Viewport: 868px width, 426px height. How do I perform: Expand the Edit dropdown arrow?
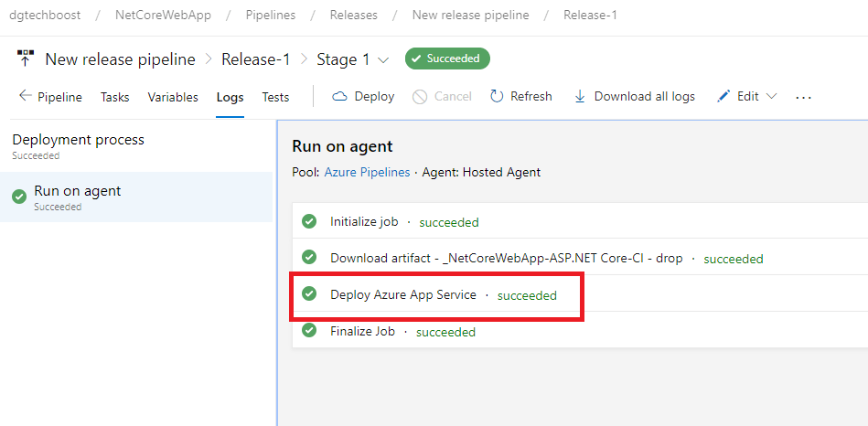771,96
